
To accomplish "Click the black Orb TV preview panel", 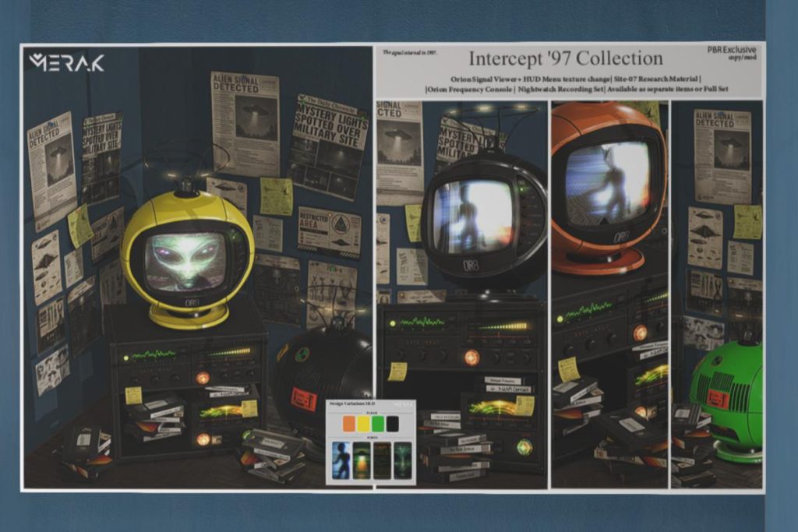I will click(462, 295).
